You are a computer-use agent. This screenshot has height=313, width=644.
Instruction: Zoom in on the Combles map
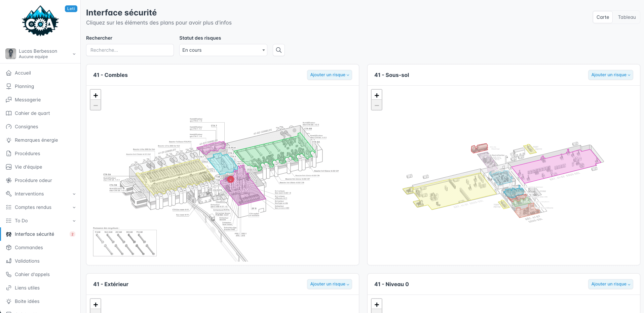point(96,95)
